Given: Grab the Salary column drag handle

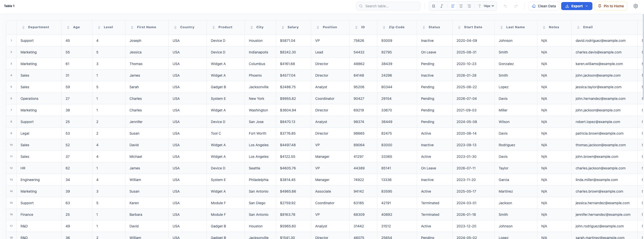Looking at the screenshot, I should [283, 27].
